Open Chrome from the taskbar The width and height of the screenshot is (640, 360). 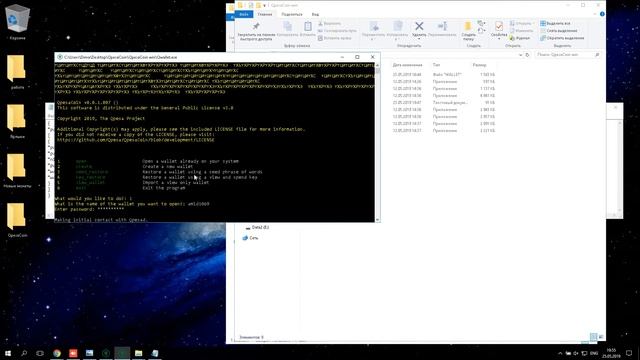57,353
